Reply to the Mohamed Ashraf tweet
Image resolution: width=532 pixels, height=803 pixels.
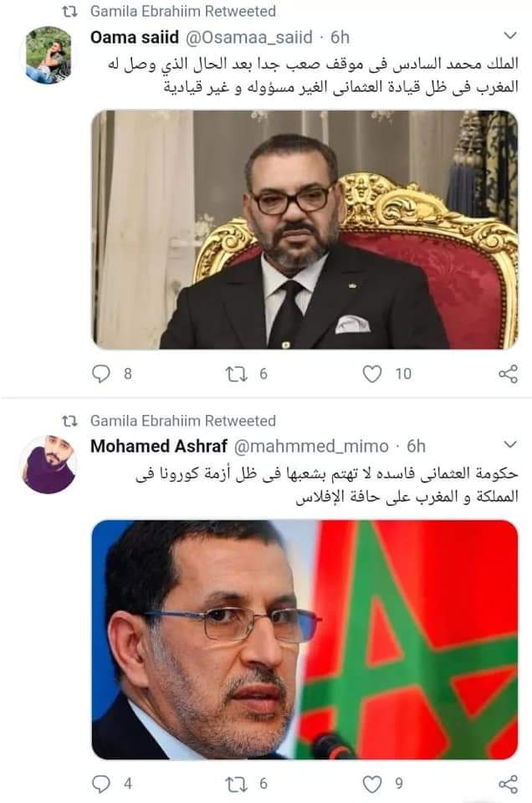point(101,783)
